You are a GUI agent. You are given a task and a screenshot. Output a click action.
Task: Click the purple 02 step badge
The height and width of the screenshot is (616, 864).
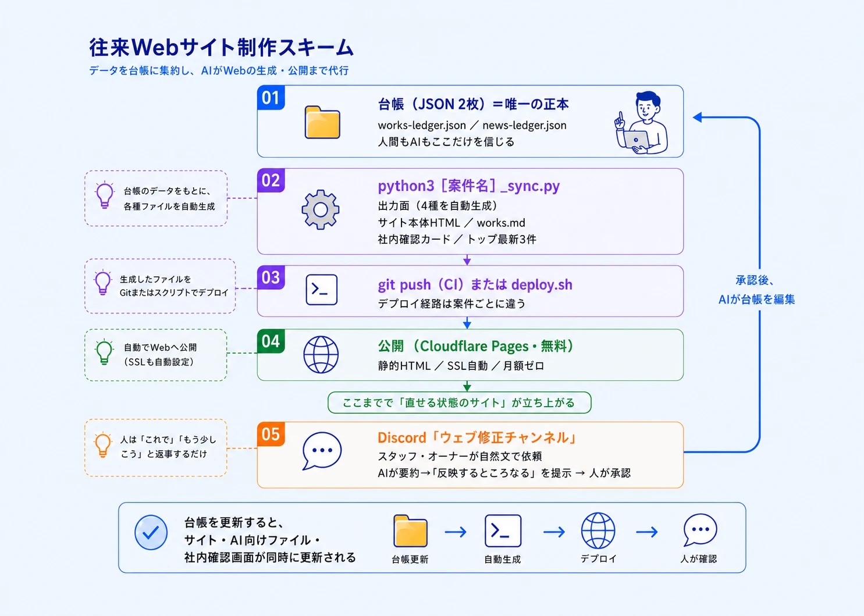point(271,180)
